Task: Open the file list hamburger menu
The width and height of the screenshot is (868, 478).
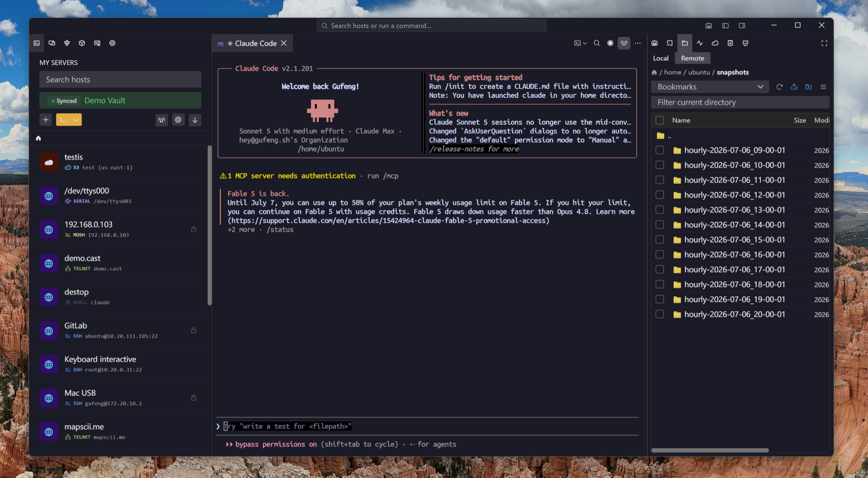Action: click(823, 87)
